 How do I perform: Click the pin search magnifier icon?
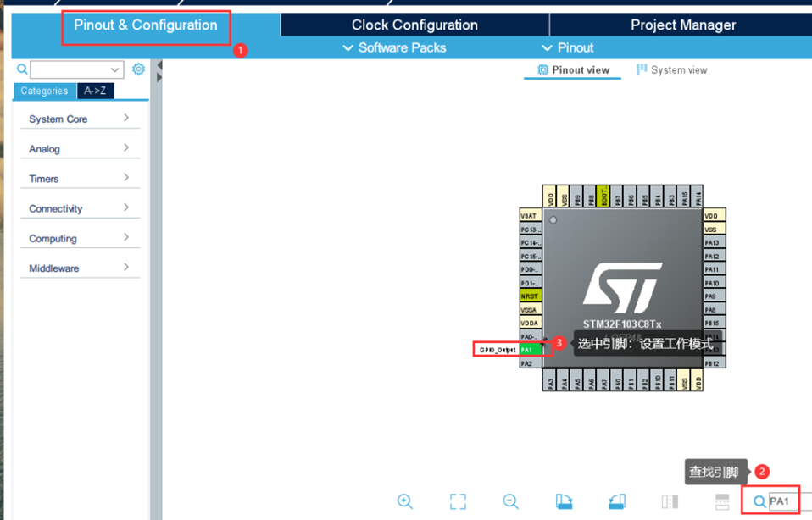pyautogui.click(x=759, y=501)
